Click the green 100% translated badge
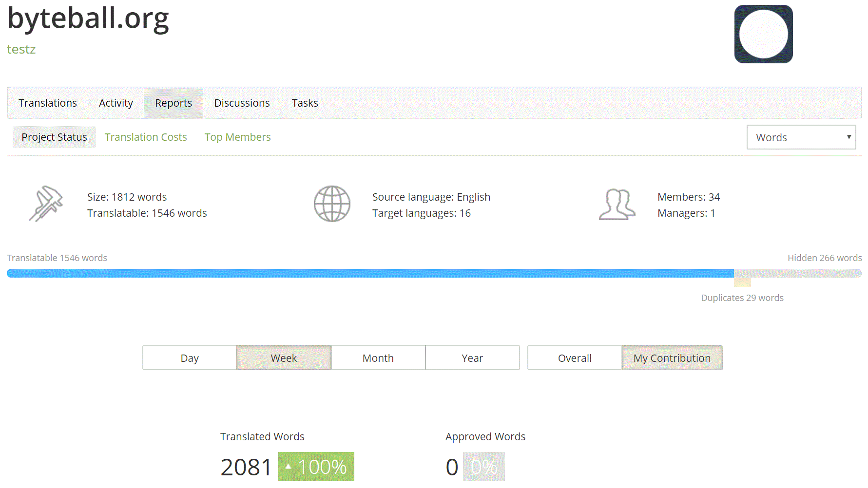The width and height of the screenshot is (868, 488). [x=316, y=467]
